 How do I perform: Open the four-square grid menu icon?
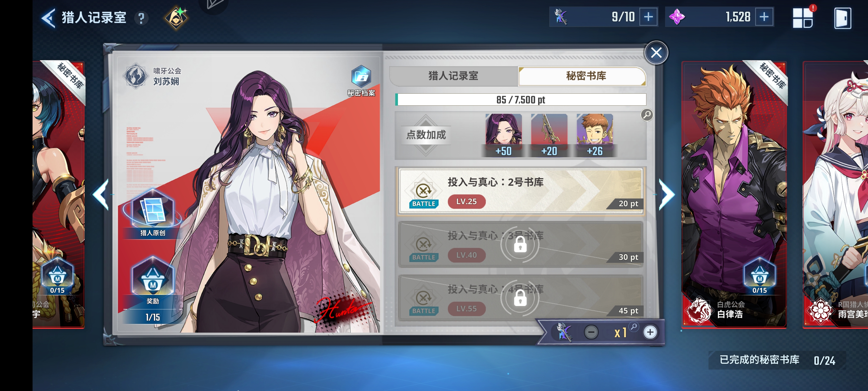click(803, 18)
